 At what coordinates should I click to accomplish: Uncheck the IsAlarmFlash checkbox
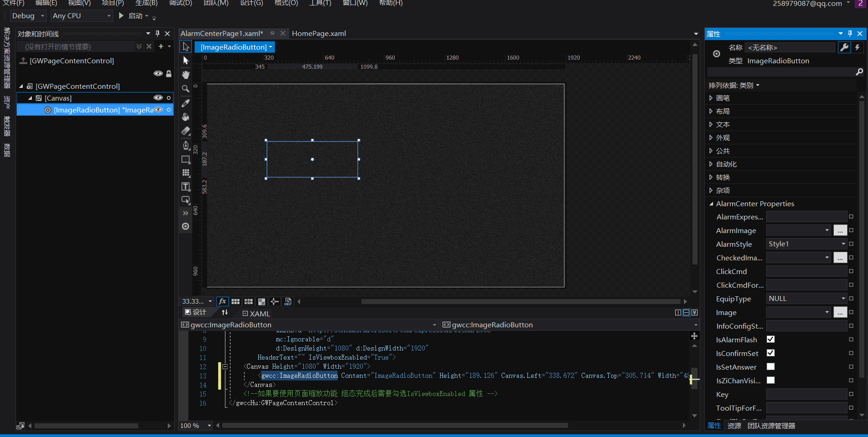pos(770,339)
